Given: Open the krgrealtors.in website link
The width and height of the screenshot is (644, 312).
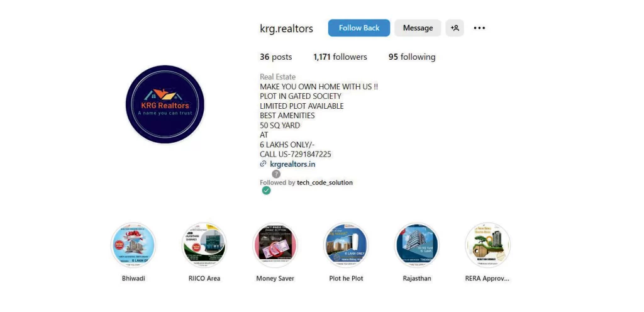Looking at the screenshot, I should (x=293, y=164).
